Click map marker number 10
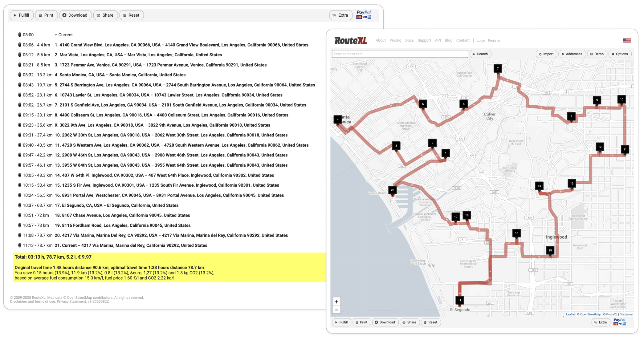The image size is (644, 340). coord(622,99)
